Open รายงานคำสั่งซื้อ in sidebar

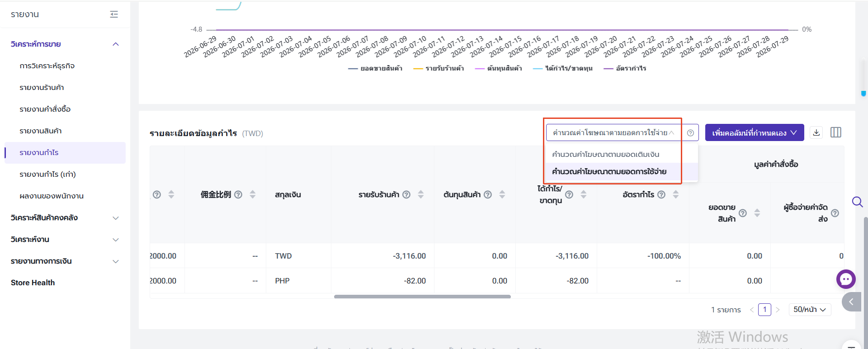(65, 109)
